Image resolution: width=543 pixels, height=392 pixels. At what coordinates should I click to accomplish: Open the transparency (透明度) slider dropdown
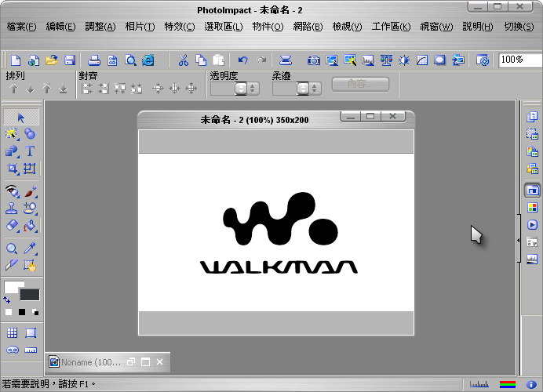click(241, 89)
